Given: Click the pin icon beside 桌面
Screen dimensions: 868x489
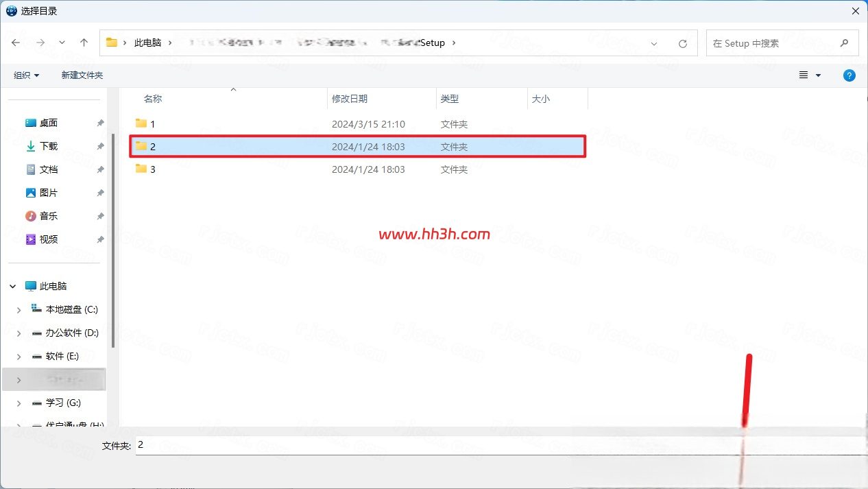Looking at the screenshot, I should coord(100,123).
